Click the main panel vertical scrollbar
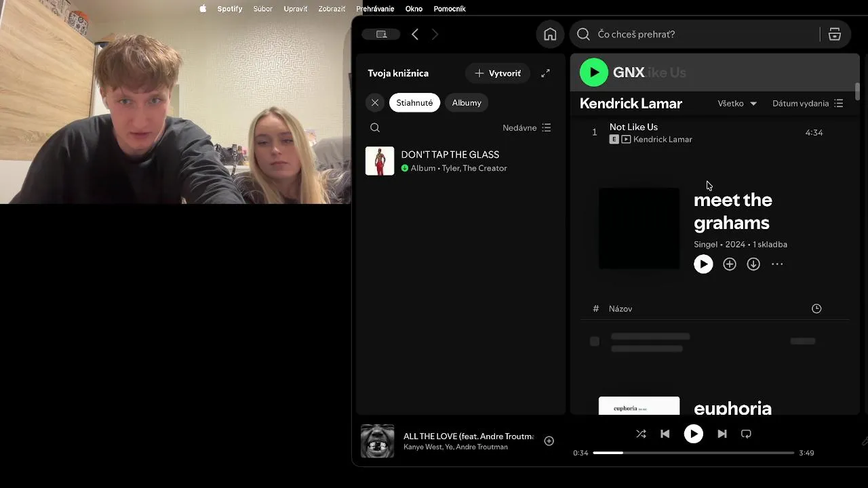The image size is (868, 488). pyautogui.click(x=857, y=91)
